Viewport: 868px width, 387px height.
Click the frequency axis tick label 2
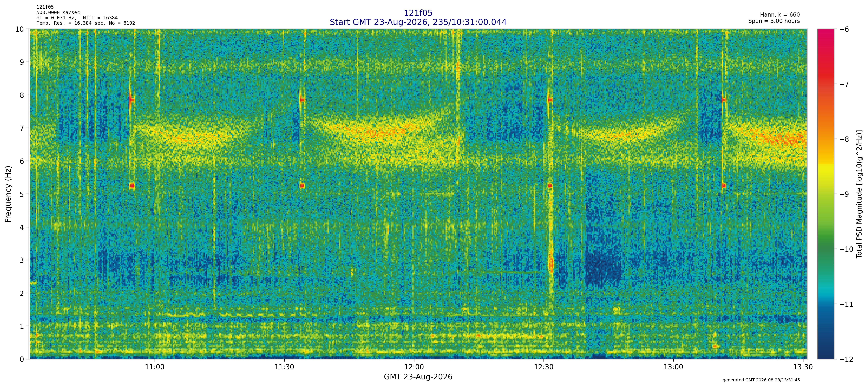[22, 293]
